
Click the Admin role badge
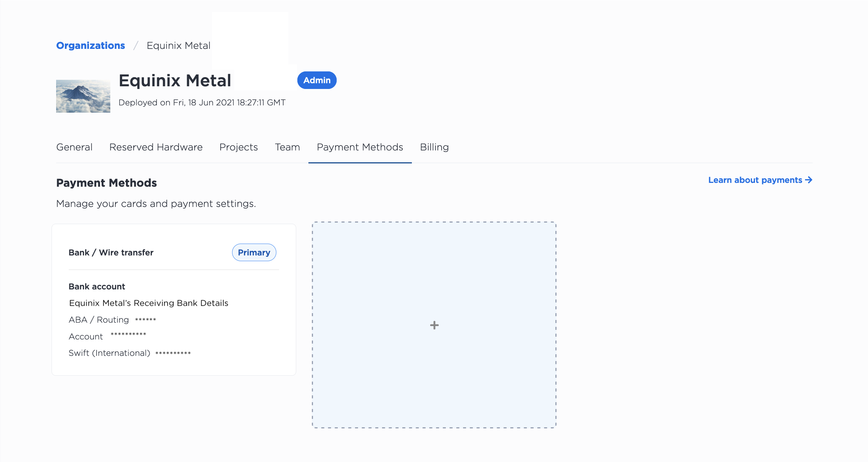click(x=317, y=80)
